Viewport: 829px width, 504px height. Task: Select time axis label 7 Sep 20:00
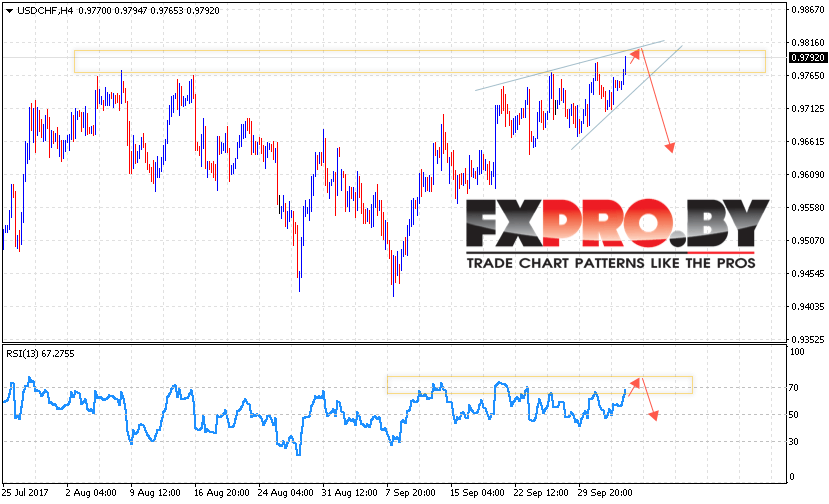click(411, 492)
